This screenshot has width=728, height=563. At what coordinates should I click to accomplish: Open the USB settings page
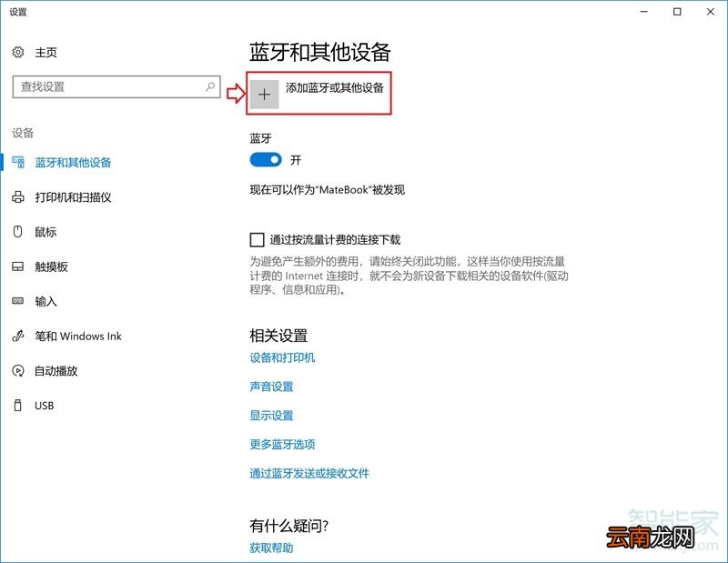tap(44, 406)
